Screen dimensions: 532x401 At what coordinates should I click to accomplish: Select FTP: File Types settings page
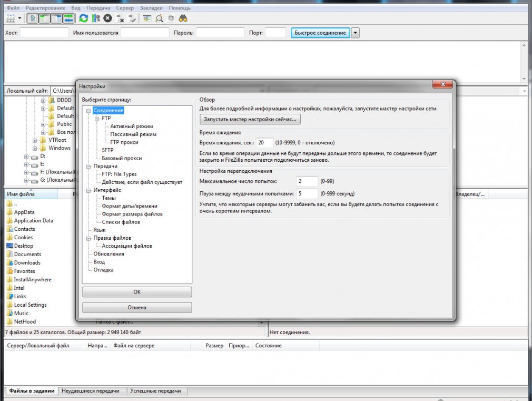tap(119, 174)
